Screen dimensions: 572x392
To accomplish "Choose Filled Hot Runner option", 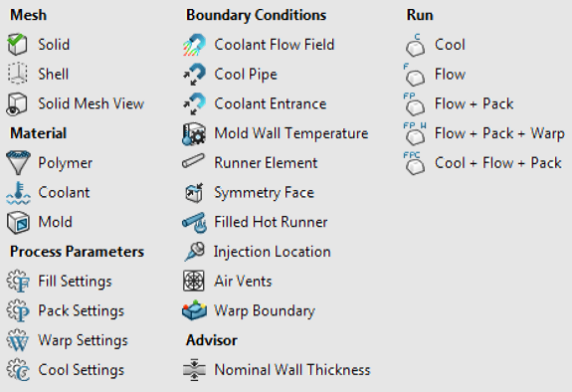I will (271, 222).
